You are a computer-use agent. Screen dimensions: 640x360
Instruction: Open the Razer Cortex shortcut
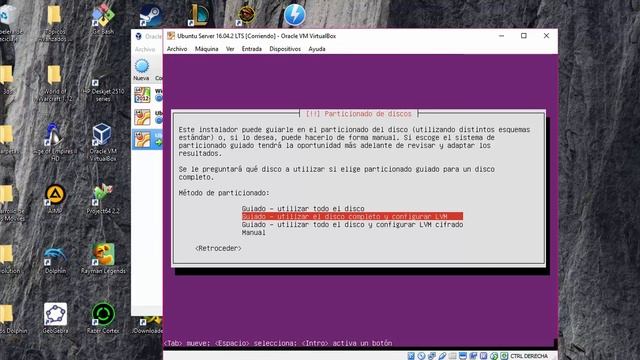103,318
